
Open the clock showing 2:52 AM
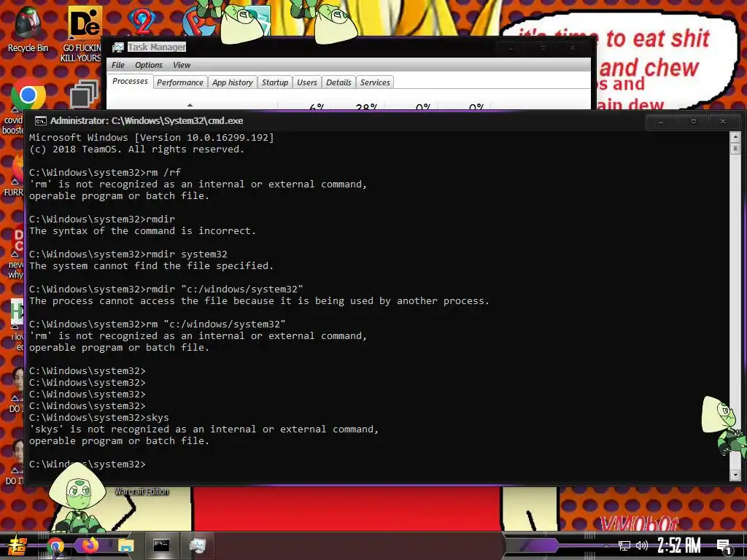click(679, 545)
